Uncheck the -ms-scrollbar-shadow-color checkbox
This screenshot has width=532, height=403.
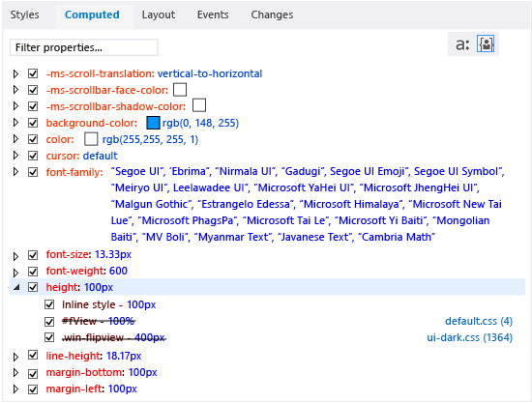tap(33, 106)
